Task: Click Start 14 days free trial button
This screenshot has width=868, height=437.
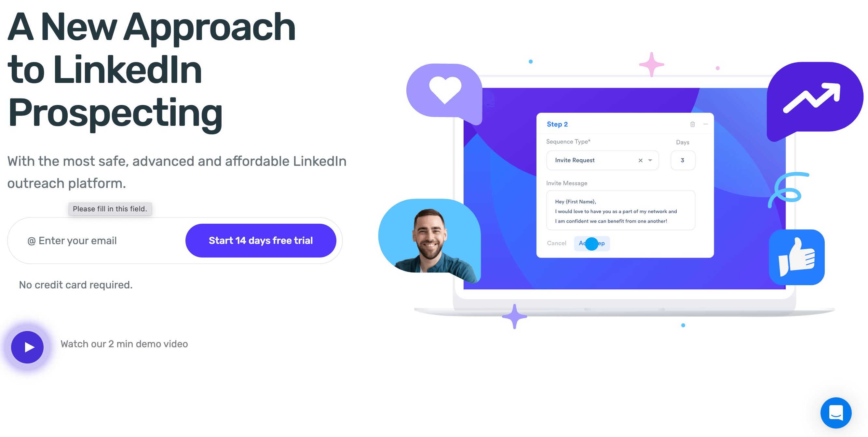Action: [x=261, y=240]
